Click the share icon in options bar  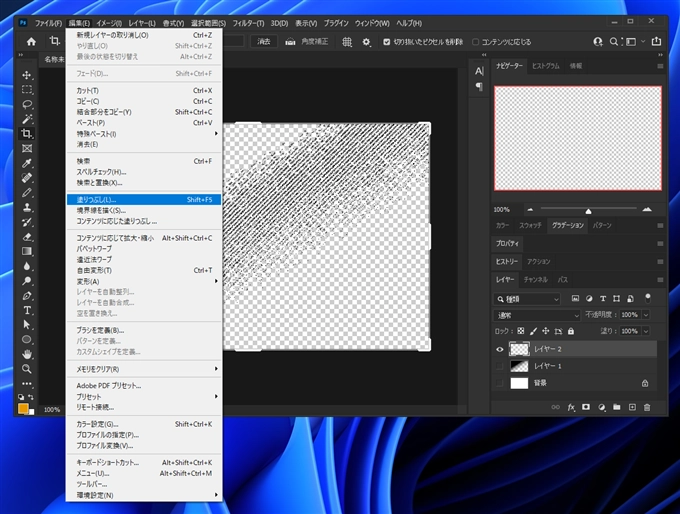pyautogui.click(x=657, y=42)
